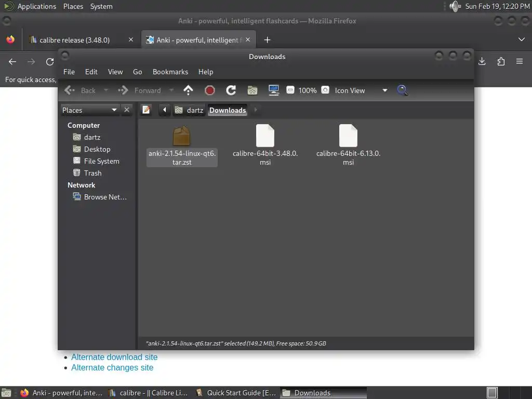The height and width of the screenshot is (399, 532).
Task: Click the show desktop icon in the bottom panel
Action: point(6,393)
